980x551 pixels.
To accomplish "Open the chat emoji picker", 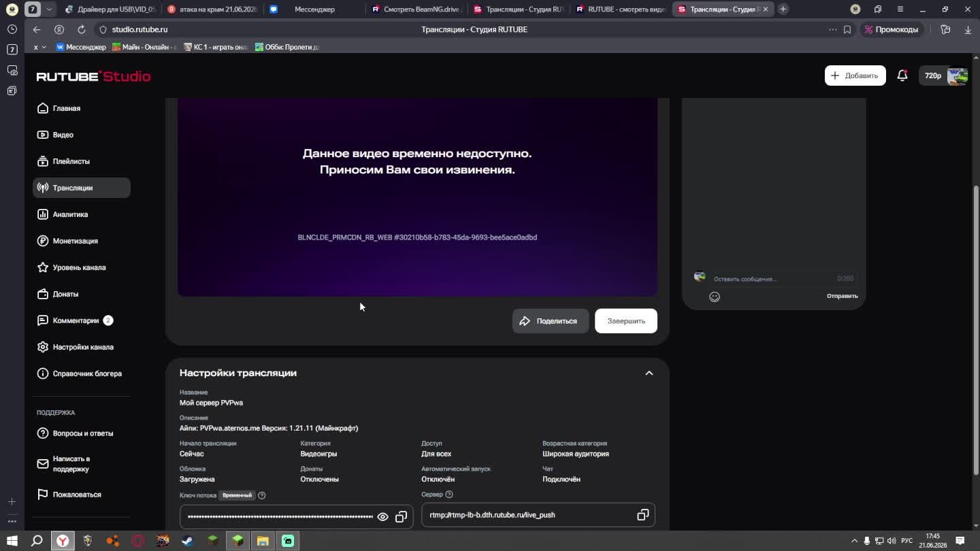I will point(715,297).
